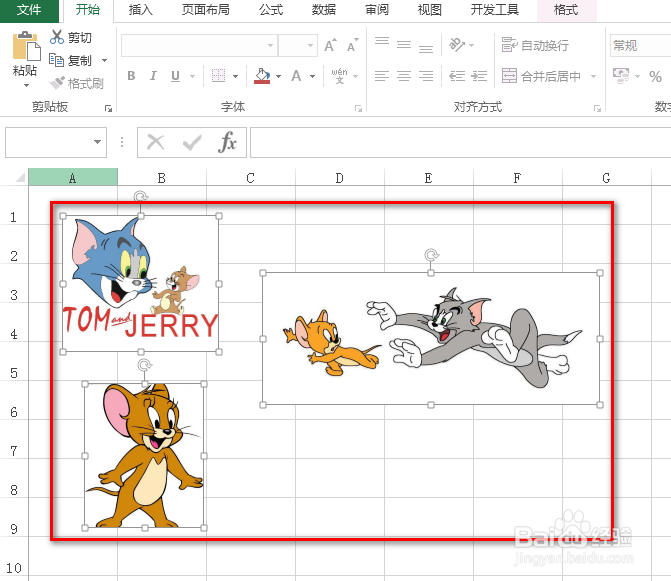
Task: Open the 格式 picture Format tab
Action: (x=566, y=9)
